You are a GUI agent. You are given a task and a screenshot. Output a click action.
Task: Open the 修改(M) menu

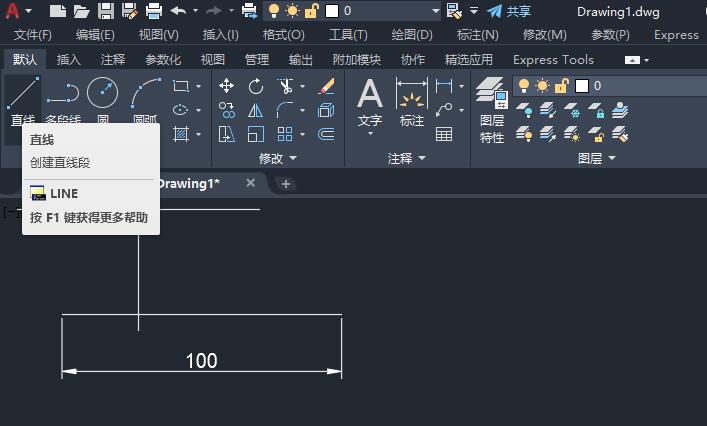544,35
